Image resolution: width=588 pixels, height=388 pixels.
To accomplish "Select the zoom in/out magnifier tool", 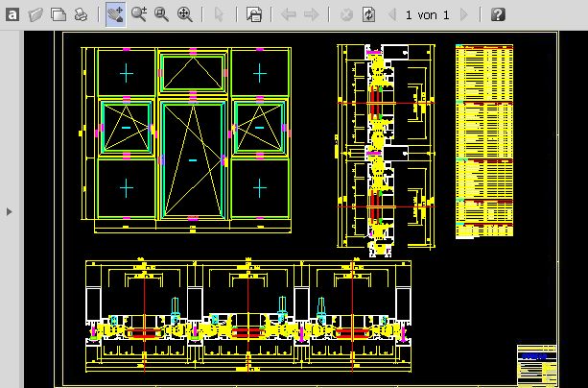I will [x=138, y=14].
